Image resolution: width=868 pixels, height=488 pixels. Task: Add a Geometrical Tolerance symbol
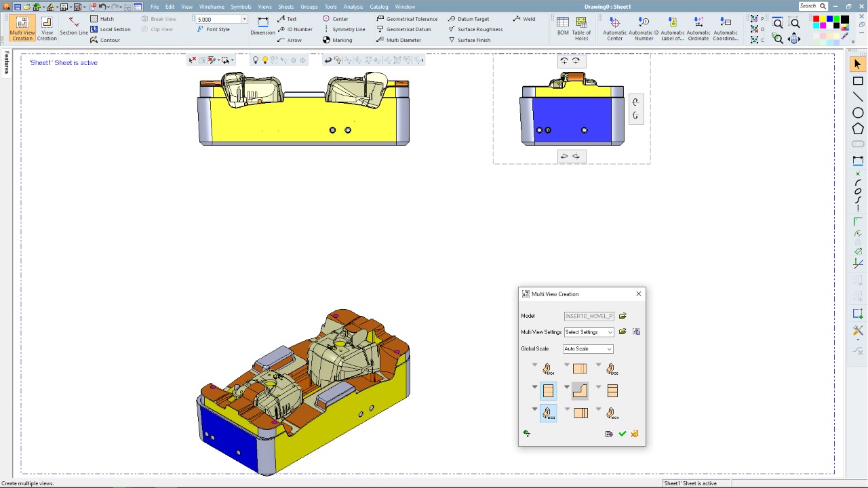pyautogui.click(x=407, y=19)
